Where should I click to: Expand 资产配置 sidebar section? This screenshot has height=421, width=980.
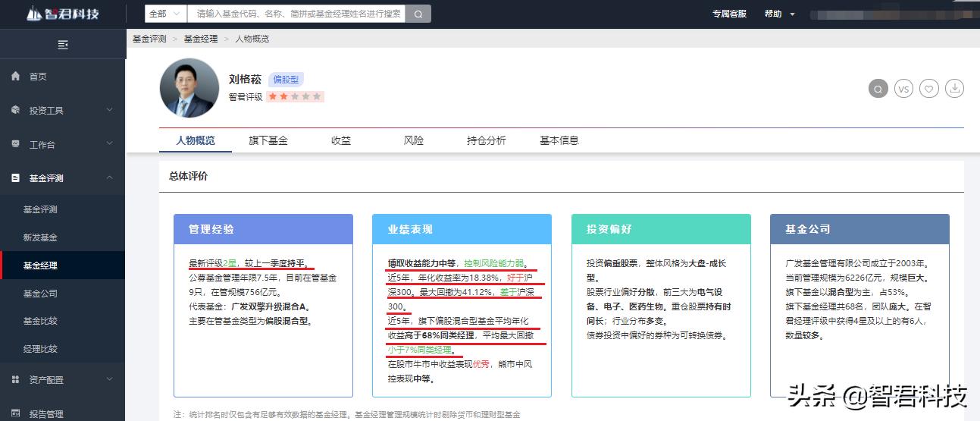62,379
